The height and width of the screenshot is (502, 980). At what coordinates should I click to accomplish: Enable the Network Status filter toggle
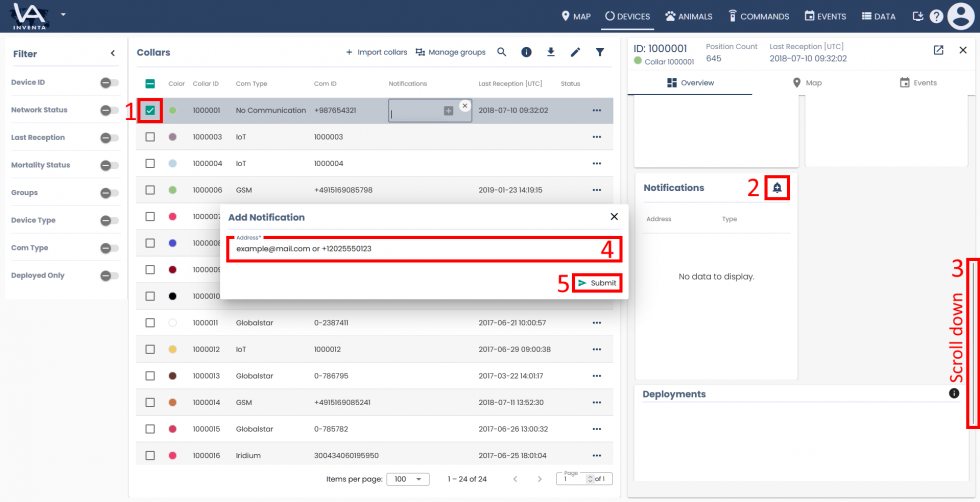[109, 110]
